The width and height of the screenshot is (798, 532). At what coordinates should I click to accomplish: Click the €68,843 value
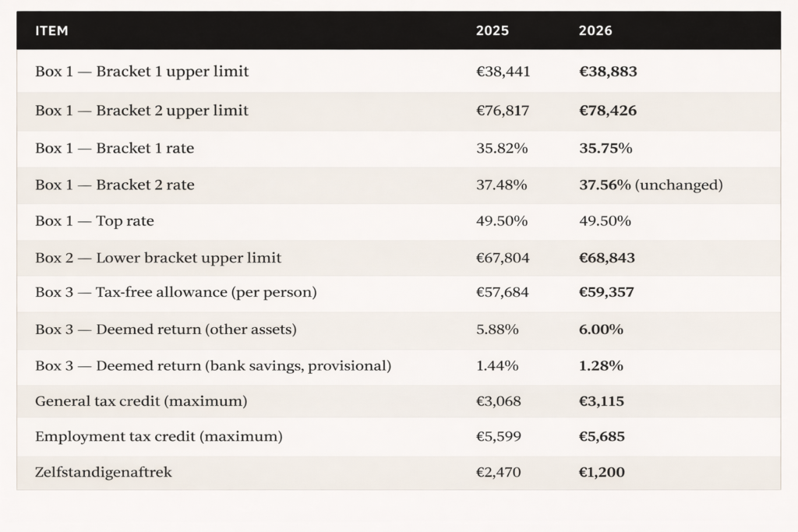pyautogui.click(x=608, y=258)
